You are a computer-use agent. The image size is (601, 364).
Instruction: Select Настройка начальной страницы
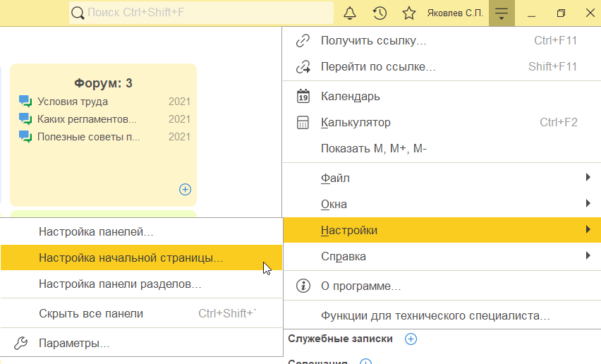[131, 258]
